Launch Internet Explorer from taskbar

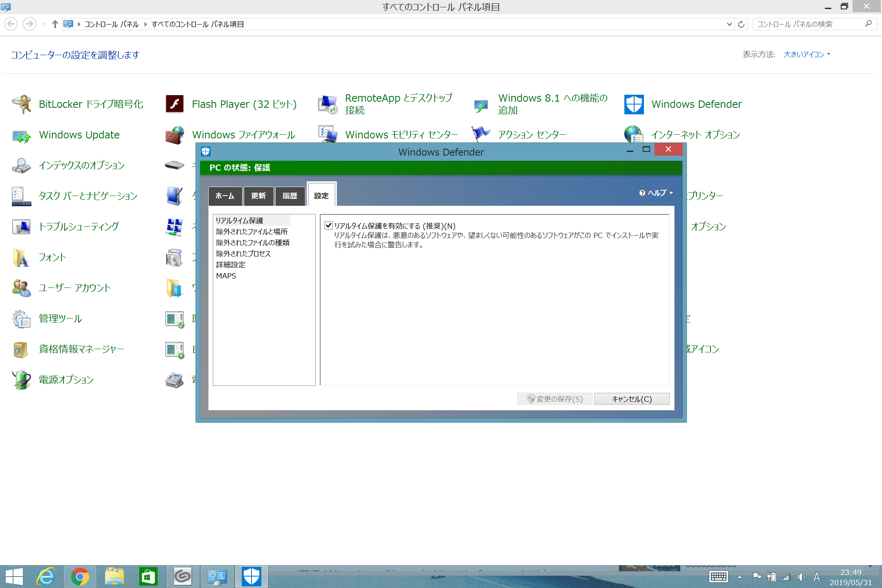46,577
